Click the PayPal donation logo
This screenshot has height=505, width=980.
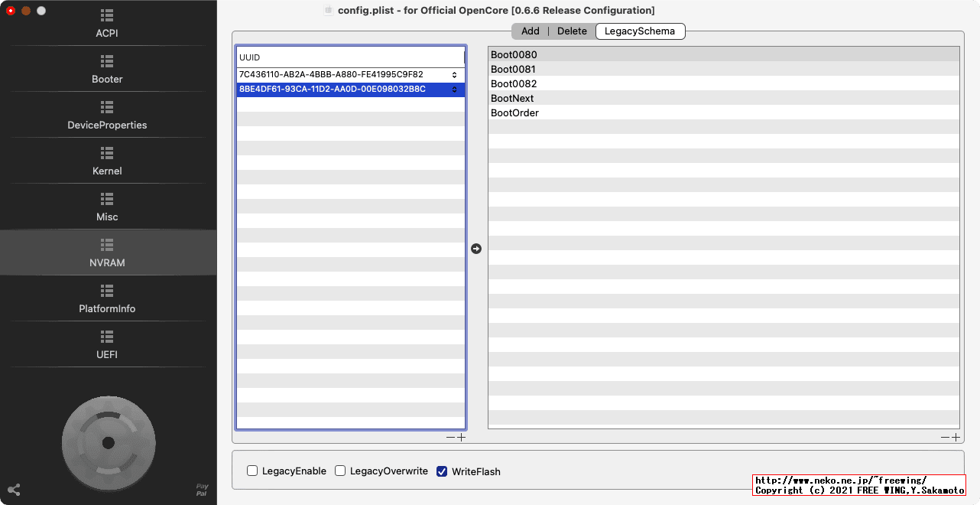(201, 490)
